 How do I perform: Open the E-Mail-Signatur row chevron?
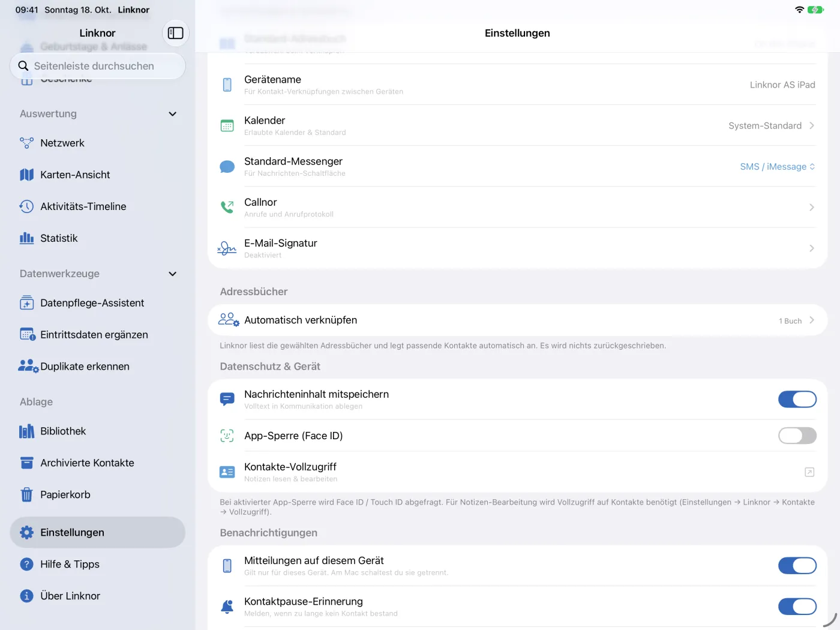point(812,248)
